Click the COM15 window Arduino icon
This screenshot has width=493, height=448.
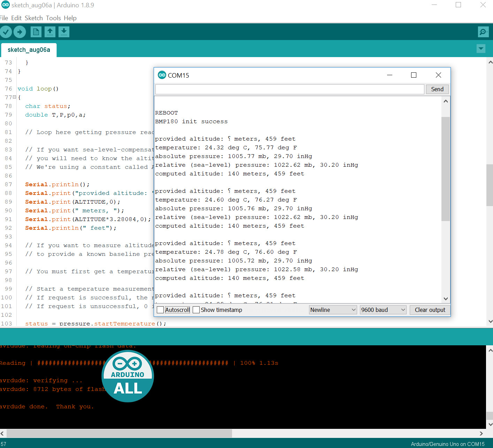[162, 75]
